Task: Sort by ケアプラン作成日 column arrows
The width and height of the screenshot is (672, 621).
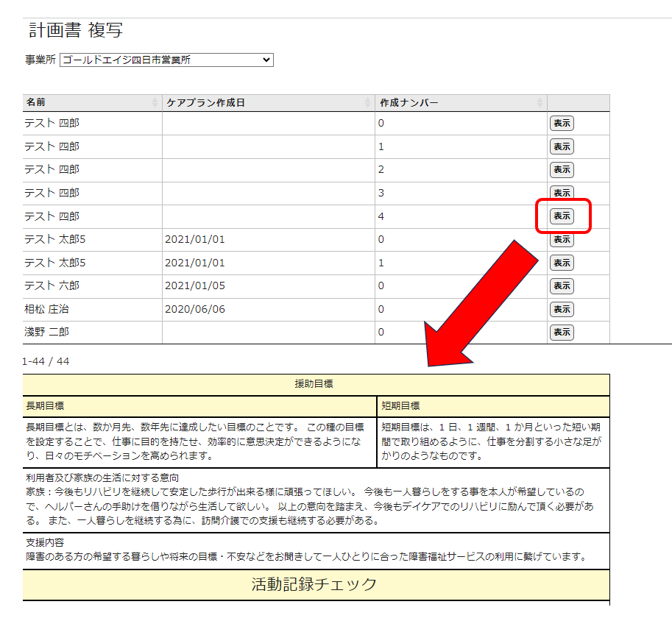Action: click(368, 102)
